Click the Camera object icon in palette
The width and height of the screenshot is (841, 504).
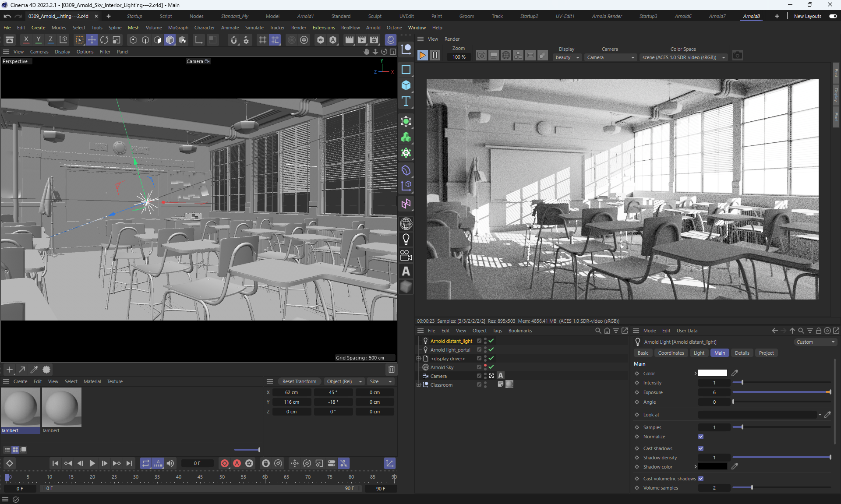[406, 255]
